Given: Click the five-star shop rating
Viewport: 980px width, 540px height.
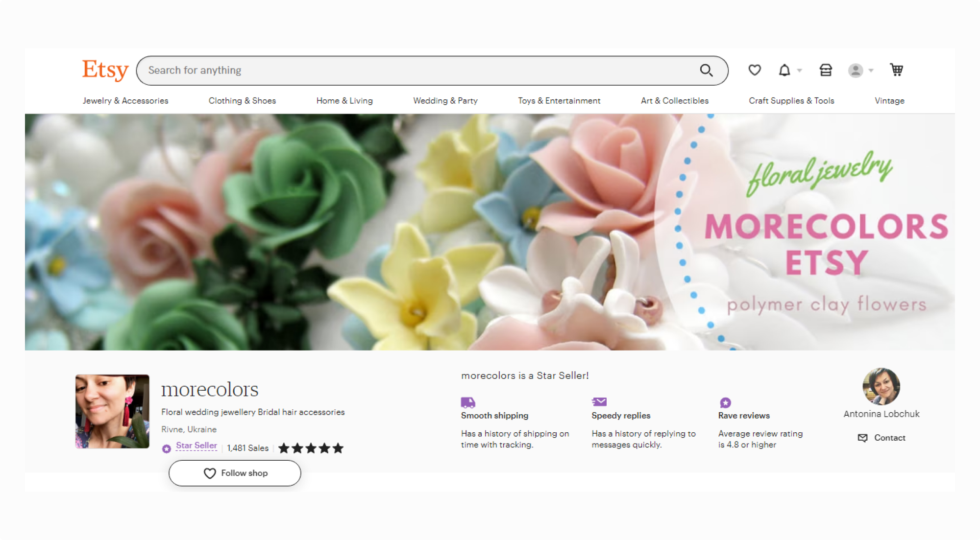Looking at the screenshot, I should tap(311, 448).
